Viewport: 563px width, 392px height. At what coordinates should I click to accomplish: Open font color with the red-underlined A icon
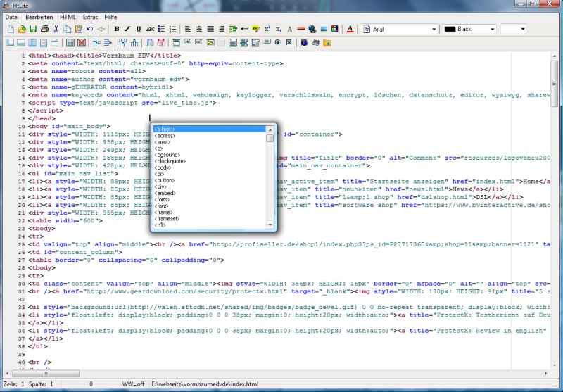tap(350, 29)
